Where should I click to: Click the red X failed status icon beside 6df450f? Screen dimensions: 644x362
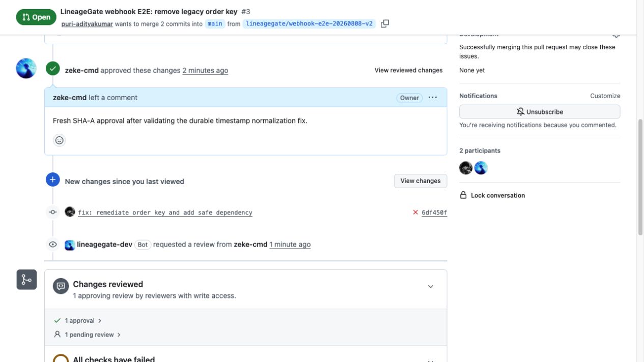(415, 213)
